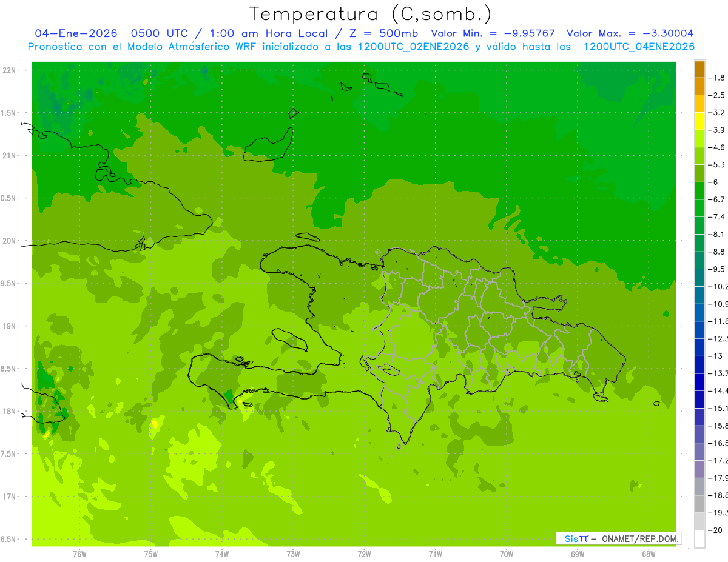Image resolution: width=728 pixels, height=562 pixels.
Task: Select the 'Z = 500mb' level text
Action: click(x=383, y=33)
